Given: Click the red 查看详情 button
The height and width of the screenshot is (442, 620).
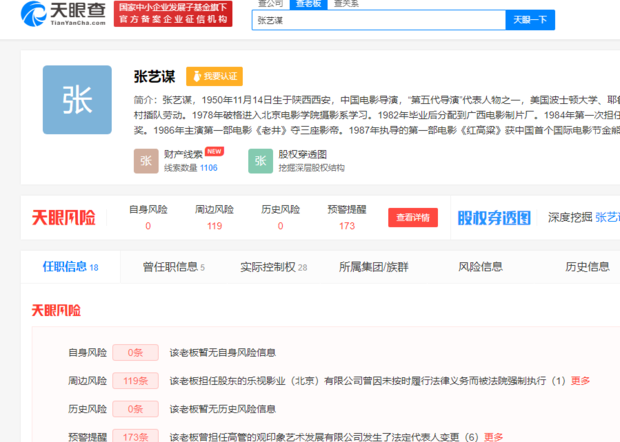Looking at the screenshot, I should tap(413, 217).
